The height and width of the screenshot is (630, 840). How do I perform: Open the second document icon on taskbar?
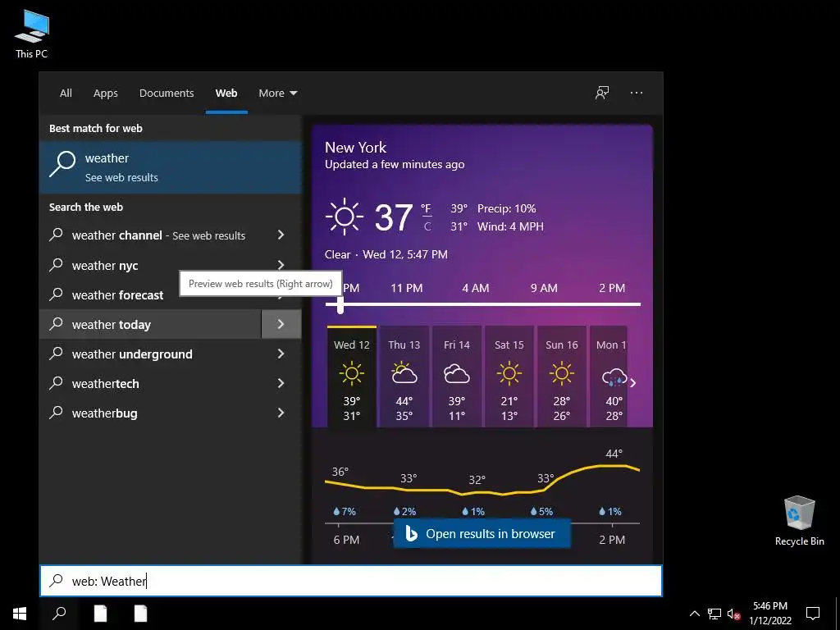[140, 614]
